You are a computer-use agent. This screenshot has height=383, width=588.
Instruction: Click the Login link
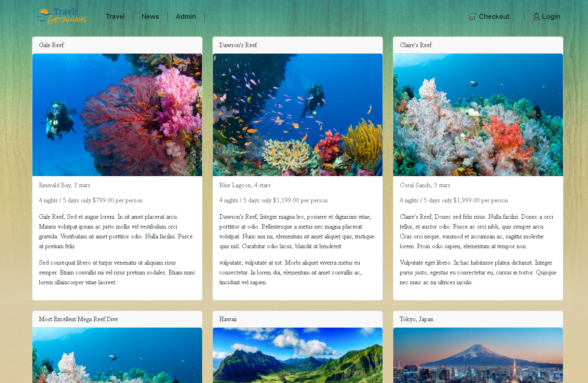551,16
